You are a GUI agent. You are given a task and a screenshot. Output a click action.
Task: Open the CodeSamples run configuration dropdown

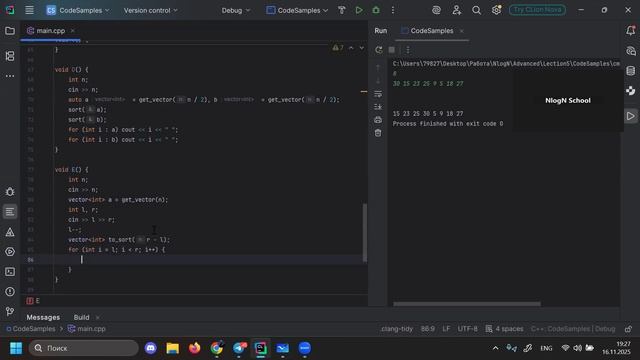tap(297, 10)
